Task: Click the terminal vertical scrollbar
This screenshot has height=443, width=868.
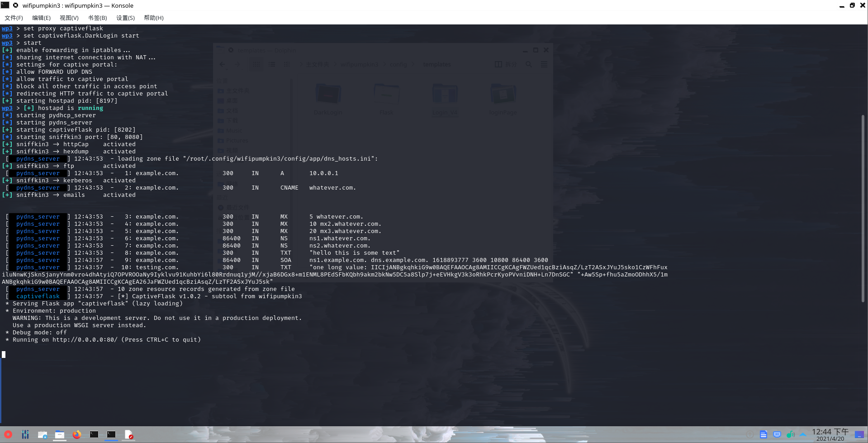Action: [863, 208]
